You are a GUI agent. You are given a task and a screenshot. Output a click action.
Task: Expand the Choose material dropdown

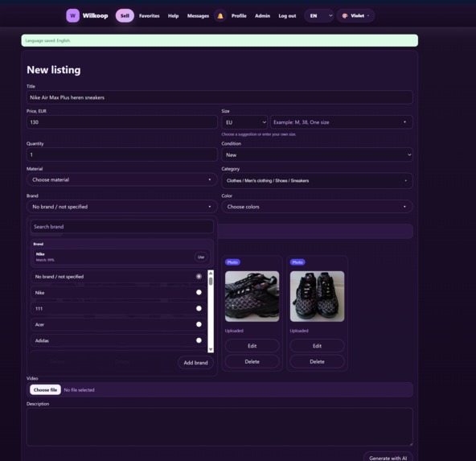122,179
